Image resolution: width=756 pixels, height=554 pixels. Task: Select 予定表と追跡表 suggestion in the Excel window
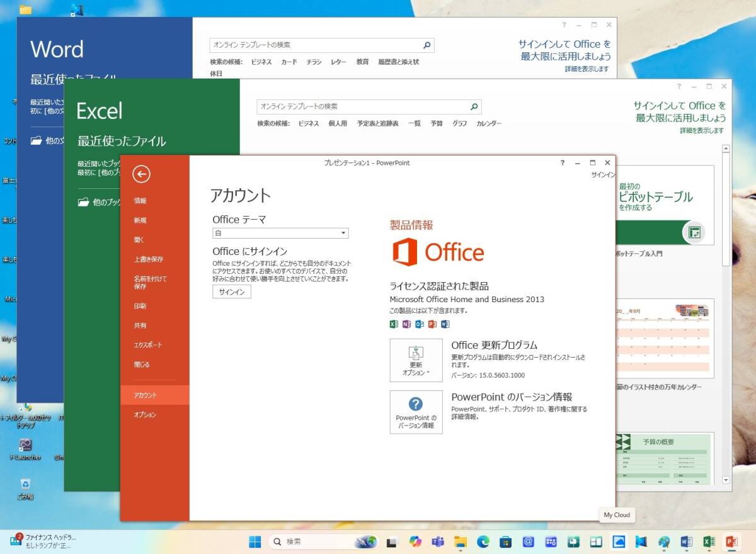click(x=378, y=124)
